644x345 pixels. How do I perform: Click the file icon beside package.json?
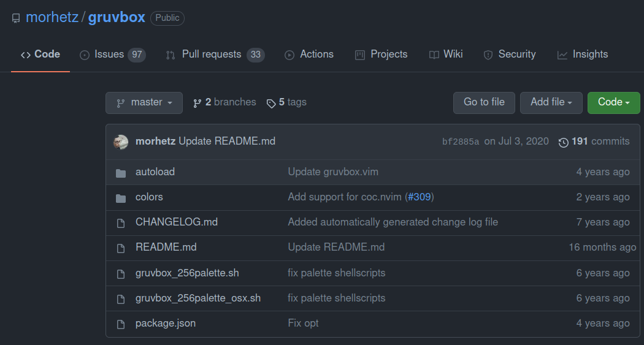coord(121,325)
